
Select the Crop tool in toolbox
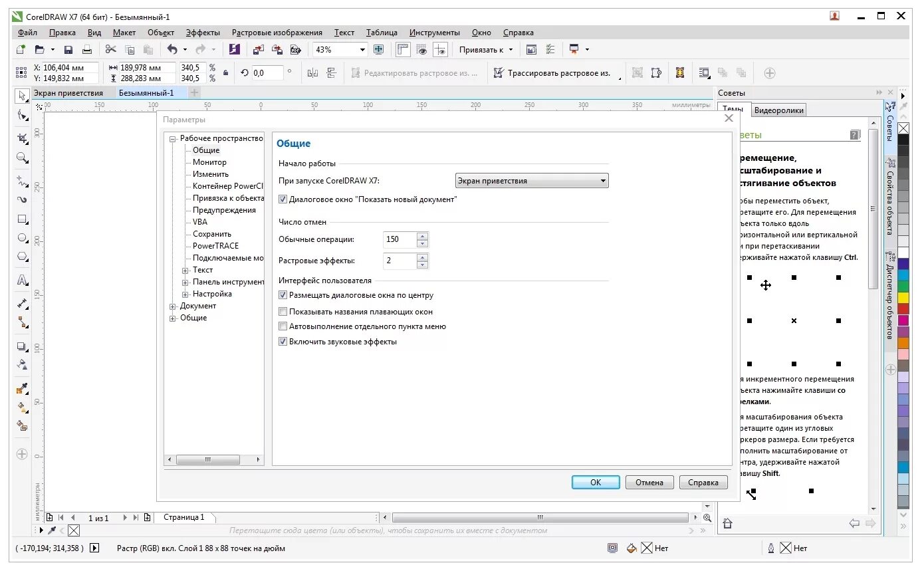pos(22,138)
